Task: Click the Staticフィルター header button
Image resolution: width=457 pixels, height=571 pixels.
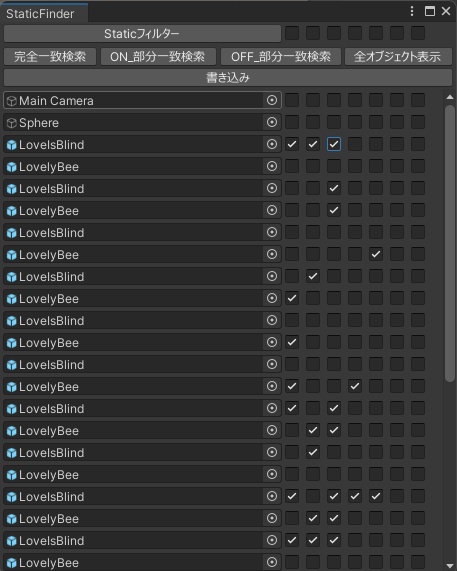Action: [142, 34]
